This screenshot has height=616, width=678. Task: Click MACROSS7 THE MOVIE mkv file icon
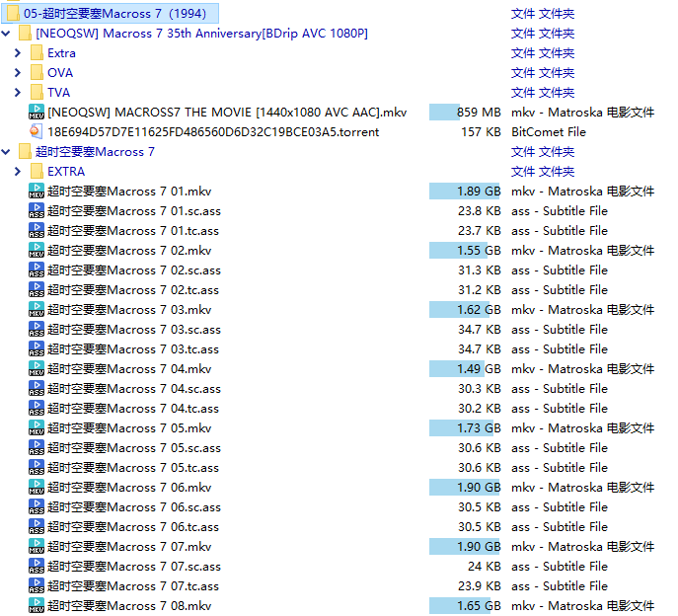[x=37, y=113]
